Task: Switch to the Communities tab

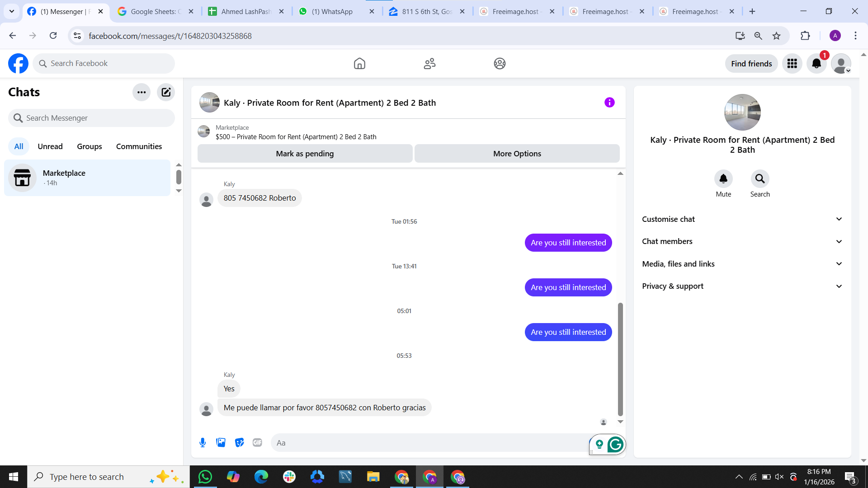Action: point(139,146)
